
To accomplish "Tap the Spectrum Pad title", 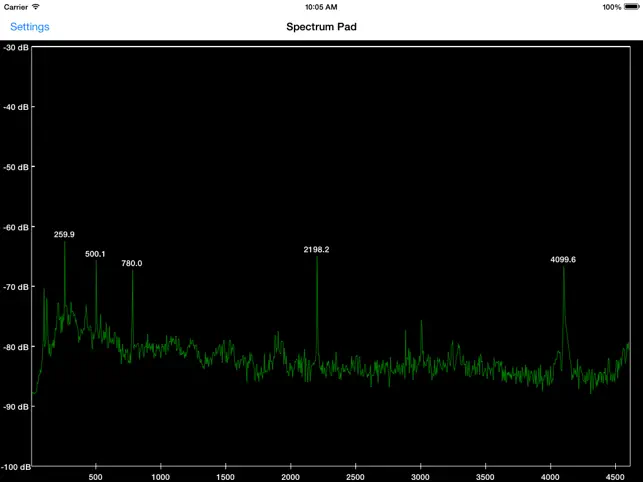I will (322, 27).
